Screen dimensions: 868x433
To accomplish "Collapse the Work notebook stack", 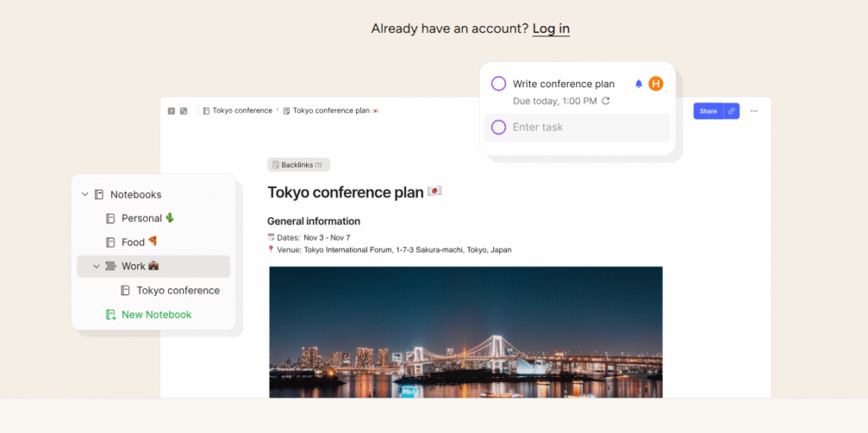I will pos(97,266).
